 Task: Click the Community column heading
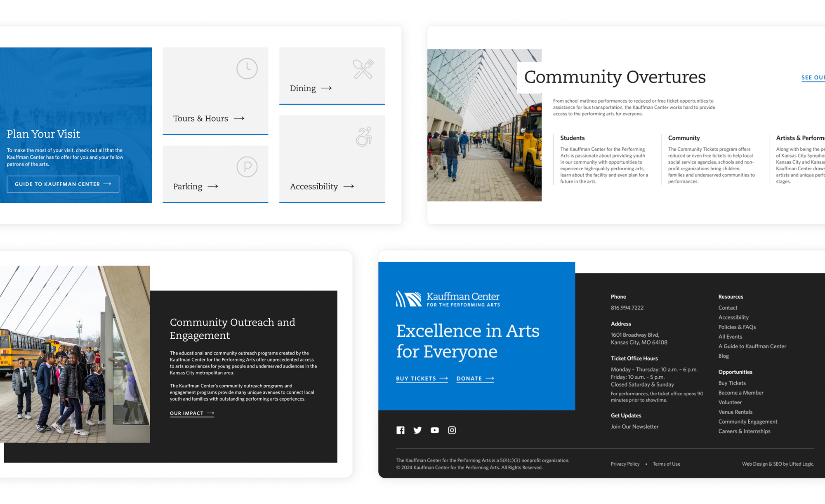pos(684,138)
